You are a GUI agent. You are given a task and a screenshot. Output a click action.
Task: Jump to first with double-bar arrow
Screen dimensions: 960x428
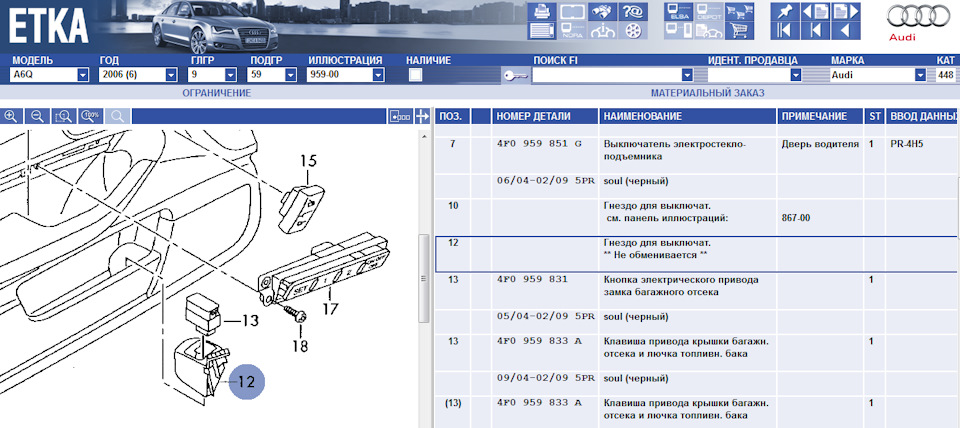(785, 31)
